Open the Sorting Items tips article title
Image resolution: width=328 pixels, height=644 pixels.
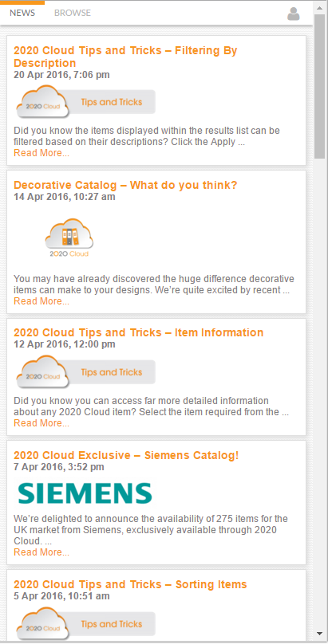(x=130, y=584)
